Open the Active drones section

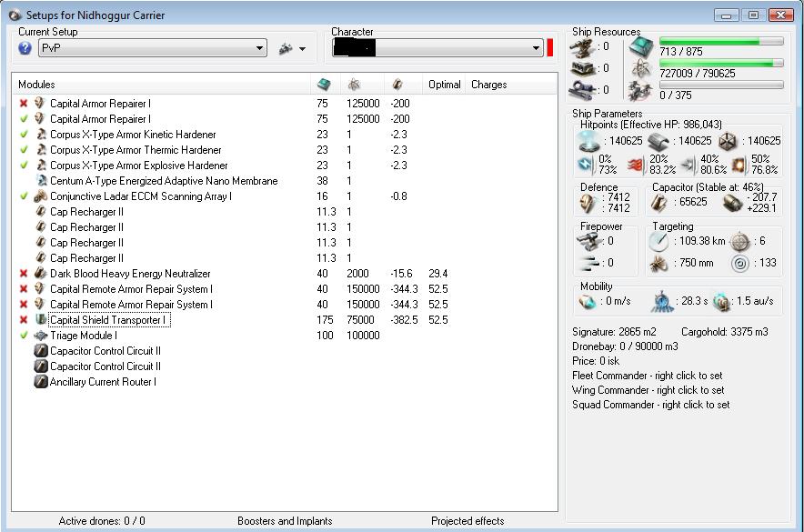click(102, 521)
